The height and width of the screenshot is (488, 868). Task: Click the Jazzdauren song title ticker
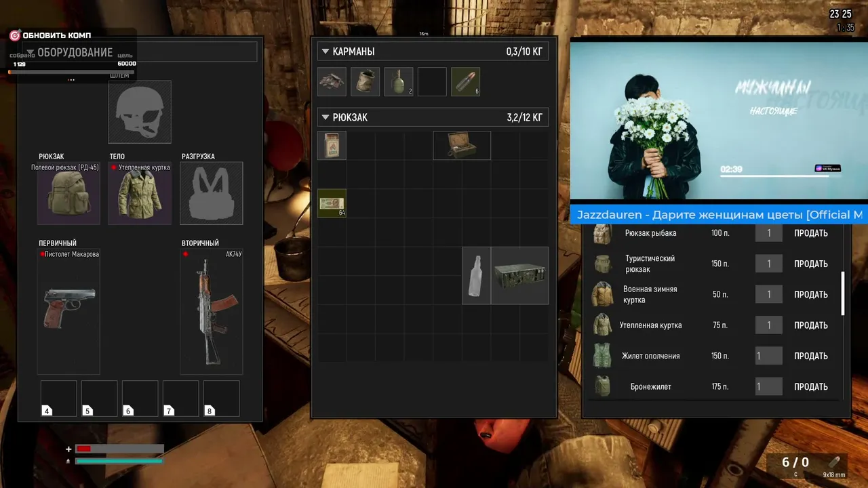point(719,215)
